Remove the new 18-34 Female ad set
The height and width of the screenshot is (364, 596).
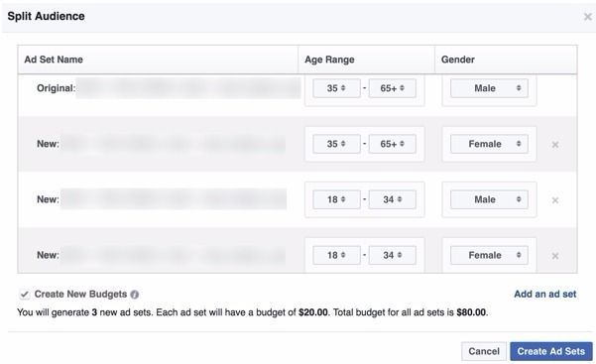tap(555, 256)
